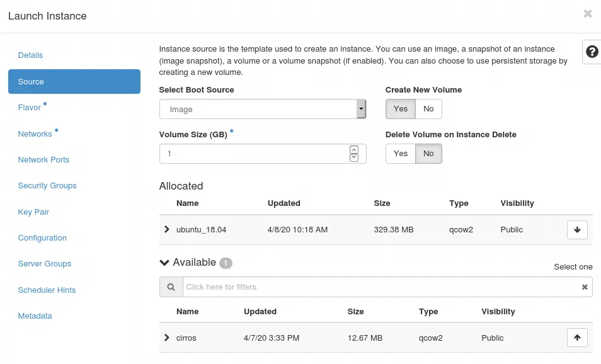Go to the Flavor tab

click(30, 108)
